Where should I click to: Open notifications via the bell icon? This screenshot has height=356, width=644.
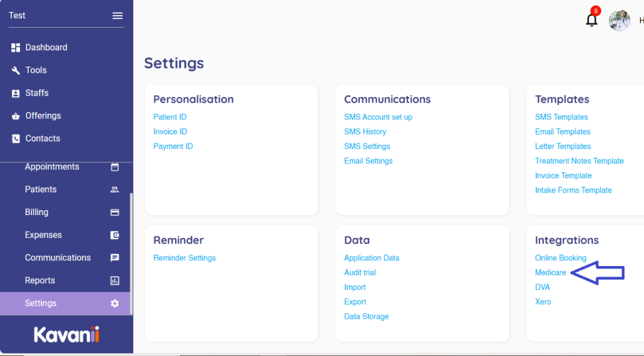point(591,19)
